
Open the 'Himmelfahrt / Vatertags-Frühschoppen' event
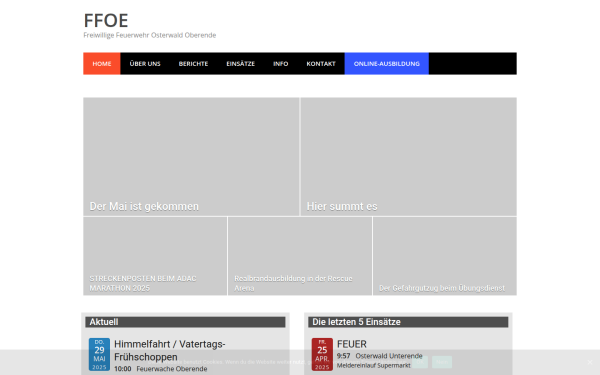[170, 351]
